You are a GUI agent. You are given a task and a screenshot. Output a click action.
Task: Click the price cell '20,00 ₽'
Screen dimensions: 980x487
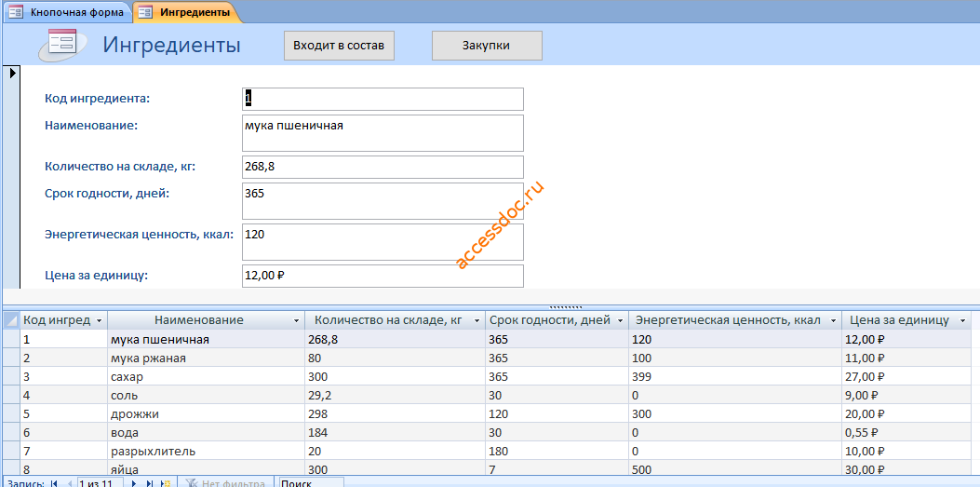[x=906, y=413]
